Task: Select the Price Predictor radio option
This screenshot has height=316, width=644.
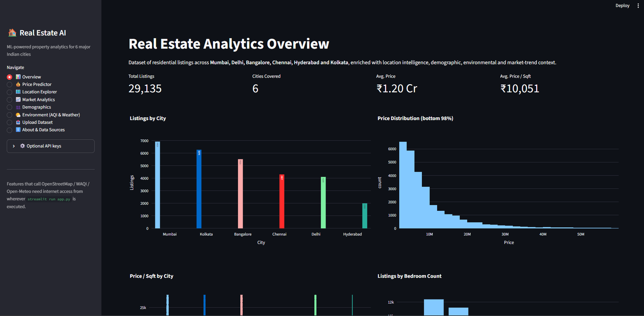Action: (x=9, y=85)
